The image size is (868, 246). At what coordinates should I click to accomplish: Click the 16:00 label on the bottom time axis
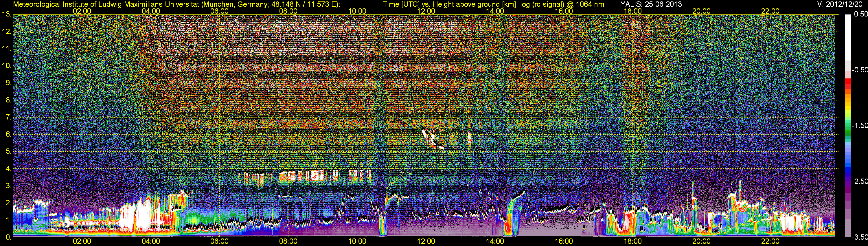coord(564,242)
